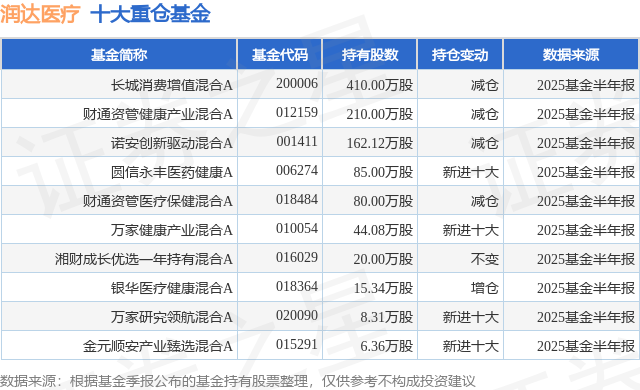This screenshot has height=390, width=640.
Task: Open fund 财通资管健康产业混合A
Action: tap(158, 114)
